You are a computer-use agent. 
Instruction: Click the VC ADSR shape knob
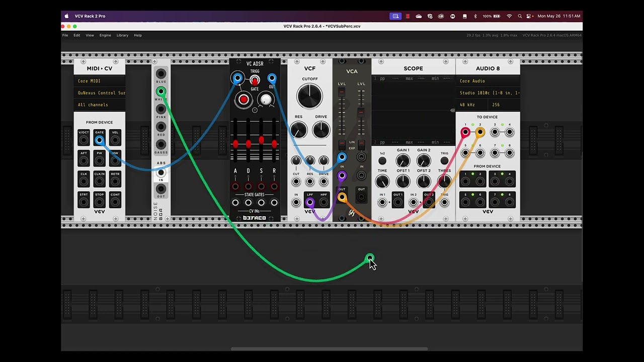266,100
